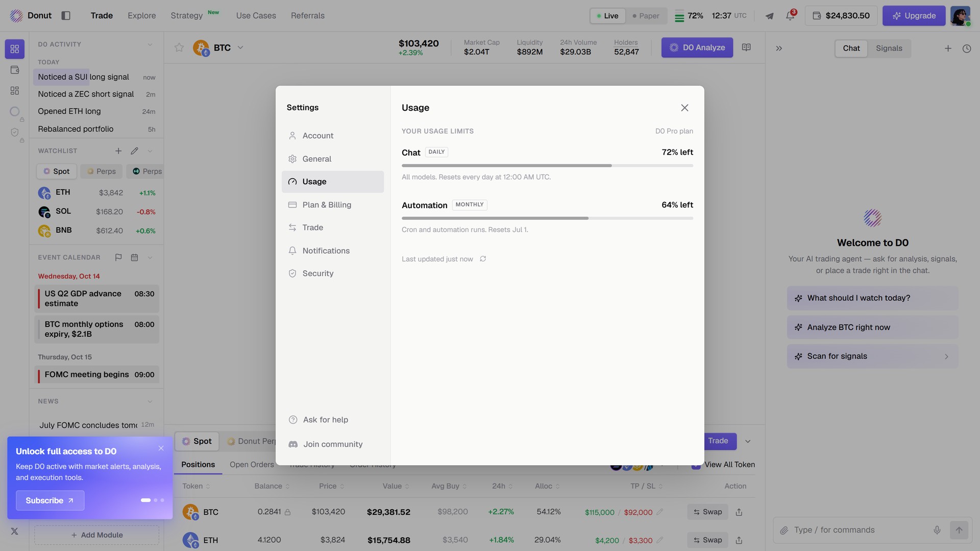Switch to the Signals tab
This screenshot has width=980, height=551.
tap(889, 48)
